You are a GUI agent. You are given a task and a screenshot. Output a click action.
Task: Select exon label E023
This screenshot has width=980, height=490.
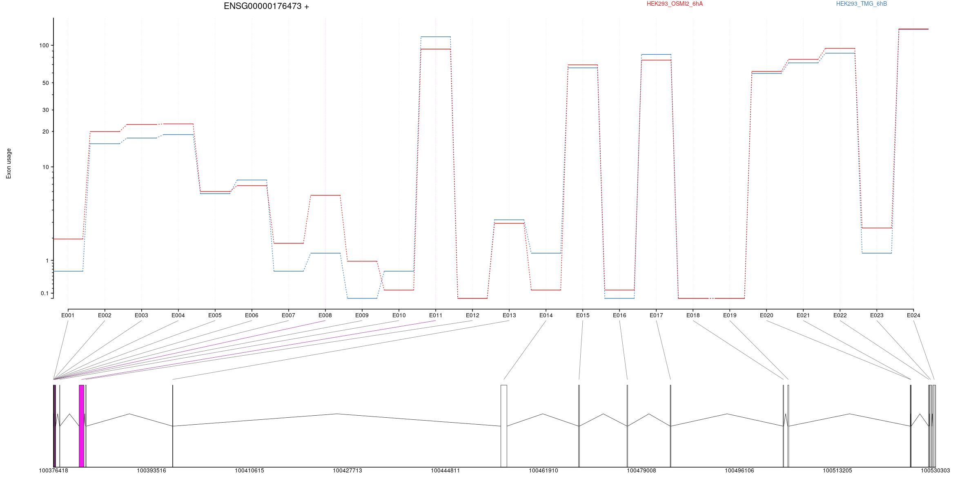(877, 315)
